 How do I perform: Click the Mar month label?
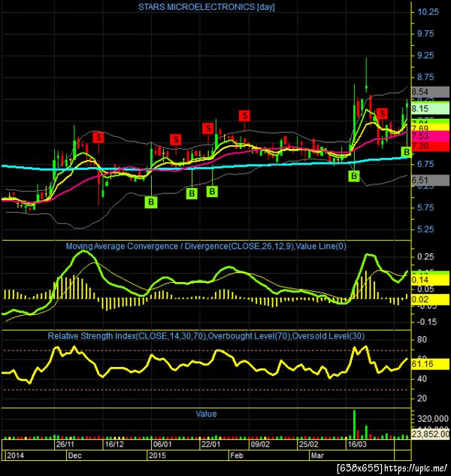click(x=317, y=456)
